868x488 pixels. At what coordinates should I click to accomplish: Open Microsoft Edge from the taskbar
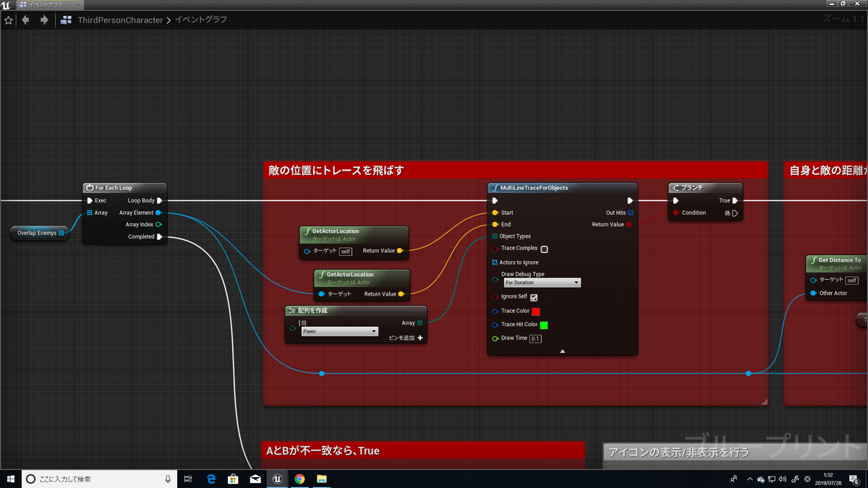pyautogui.click(x=212, y=479)
